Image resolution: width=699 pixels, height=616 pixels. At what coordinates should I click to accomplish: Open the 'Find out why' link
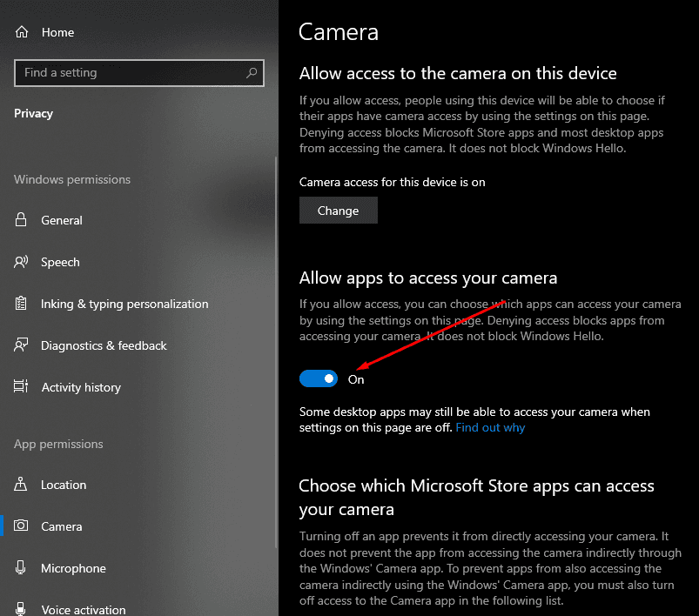tap(490, 427)
